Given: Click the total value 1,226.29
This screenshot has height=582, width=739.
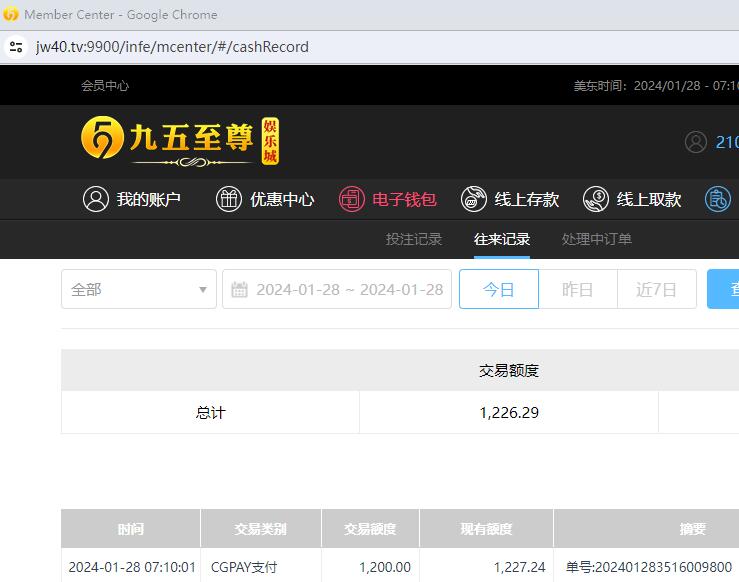Looking at the screenshot, I should coord(509,412).
